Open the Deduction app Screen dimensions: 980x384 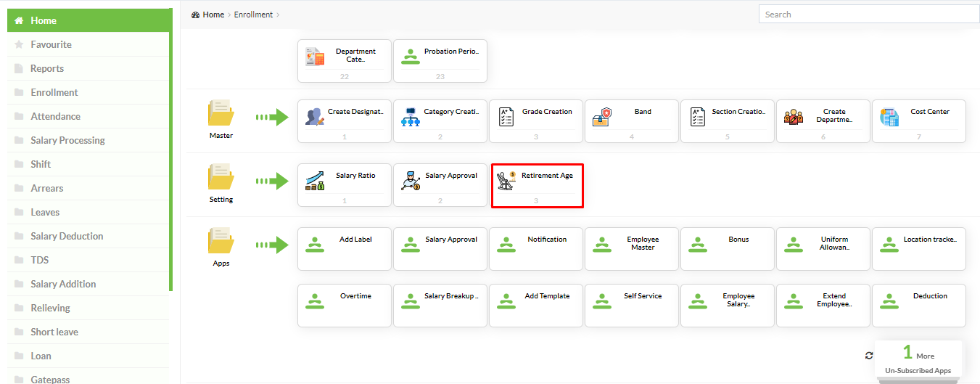(x=919, y=306)
